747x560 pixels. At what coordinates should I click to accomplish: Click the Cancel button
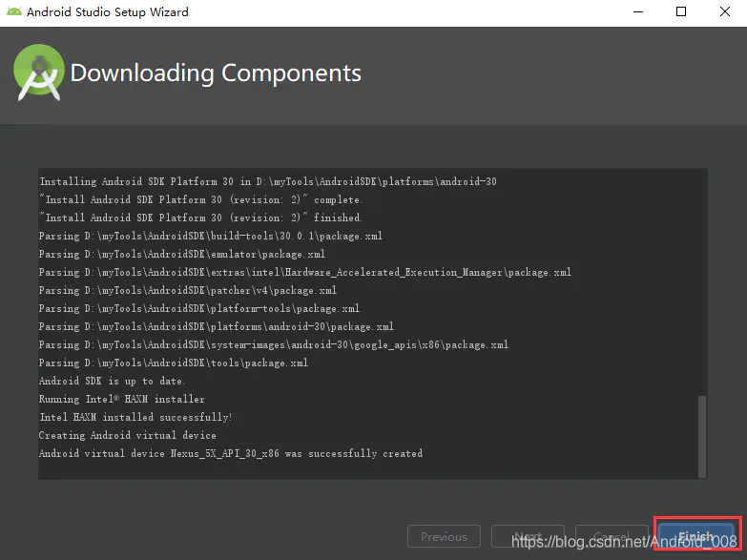[612, 536]
